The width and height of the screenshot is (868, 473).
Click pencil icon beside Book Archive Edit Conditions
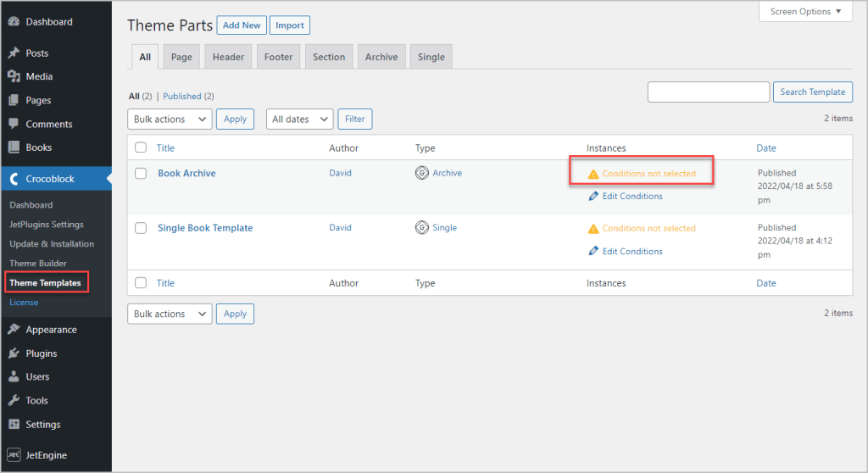593,196
